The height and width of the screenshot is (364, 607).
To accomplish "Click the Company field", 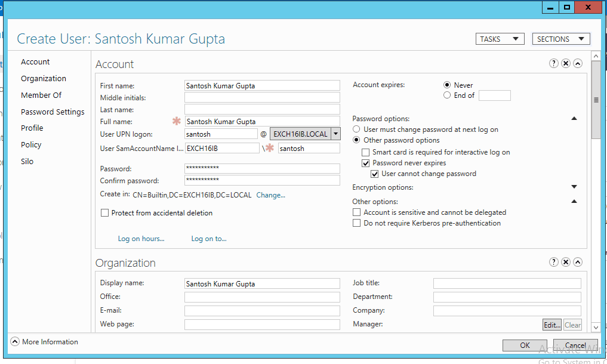I will point(507,310).
